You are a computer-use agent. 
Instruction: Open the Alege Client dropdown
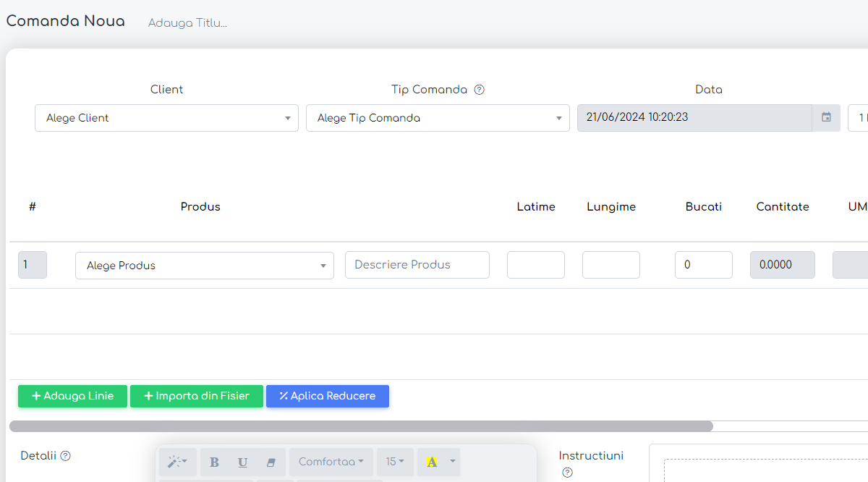(x=166, y=118)
